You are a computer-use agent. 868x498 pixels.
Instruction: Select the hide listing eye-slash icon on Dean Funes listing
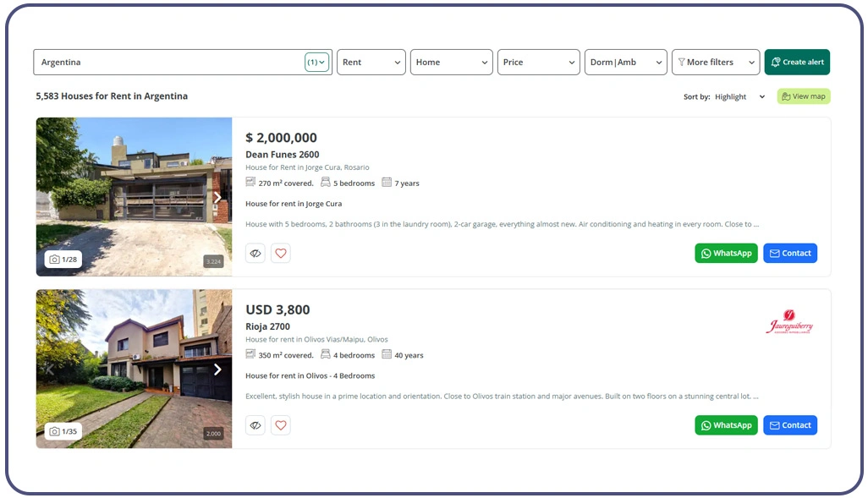255,253
